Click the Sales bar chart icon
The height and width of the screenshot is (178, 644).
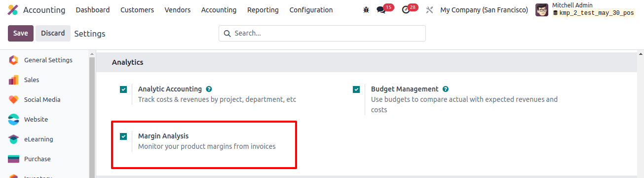pos(14,80)
